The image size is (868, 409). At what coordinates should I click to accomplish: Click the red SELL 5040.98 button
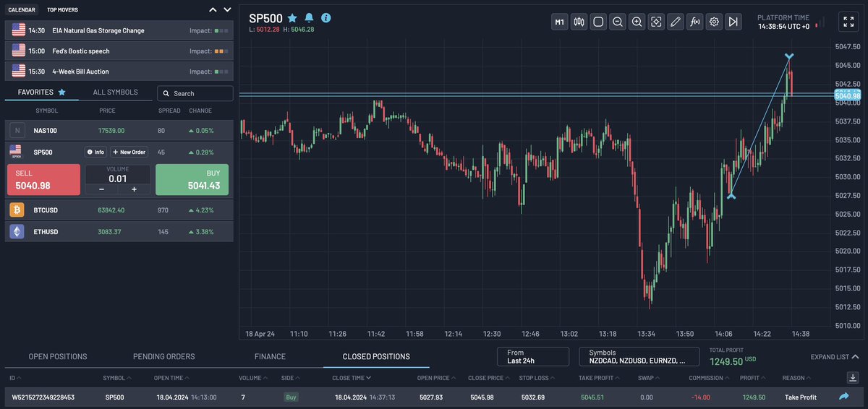tap(43, 180)
